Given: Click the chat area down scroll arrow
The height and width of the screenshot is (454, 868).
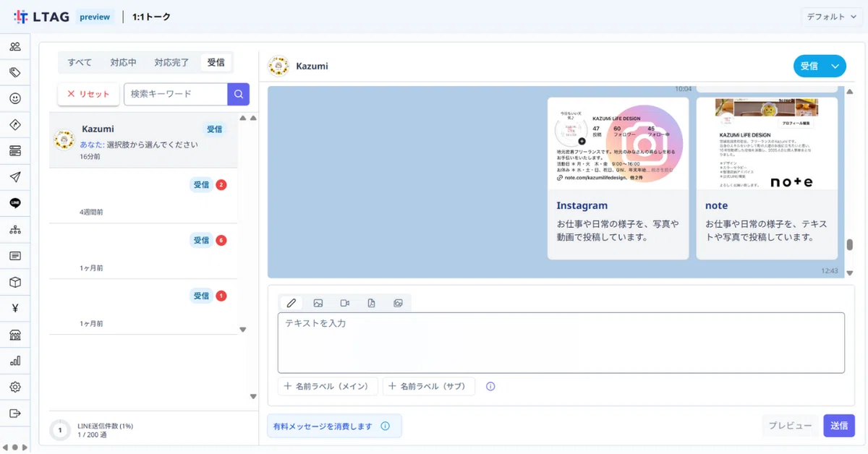Looking at the screenshot, I should 850,273.
